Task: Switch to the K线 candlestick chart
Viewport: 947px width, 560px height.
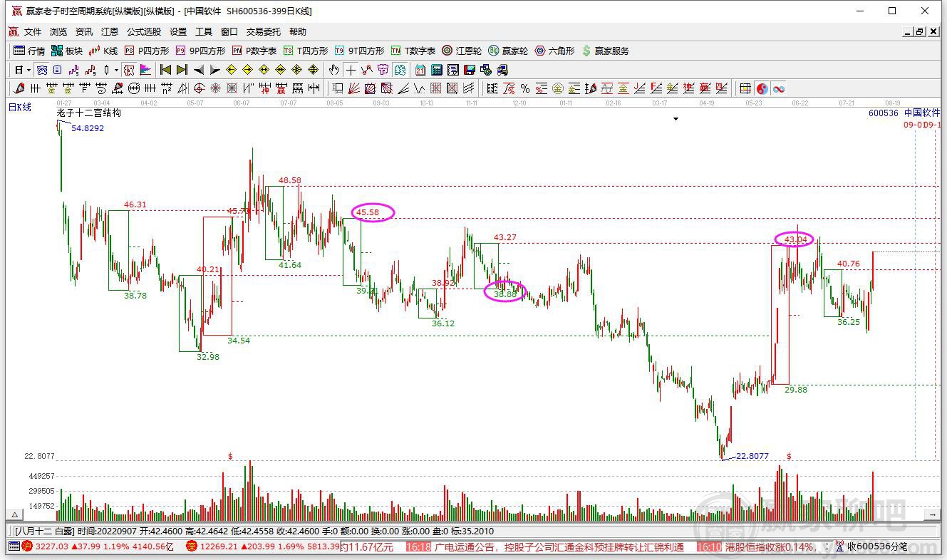Action: [x=103, y=51]
